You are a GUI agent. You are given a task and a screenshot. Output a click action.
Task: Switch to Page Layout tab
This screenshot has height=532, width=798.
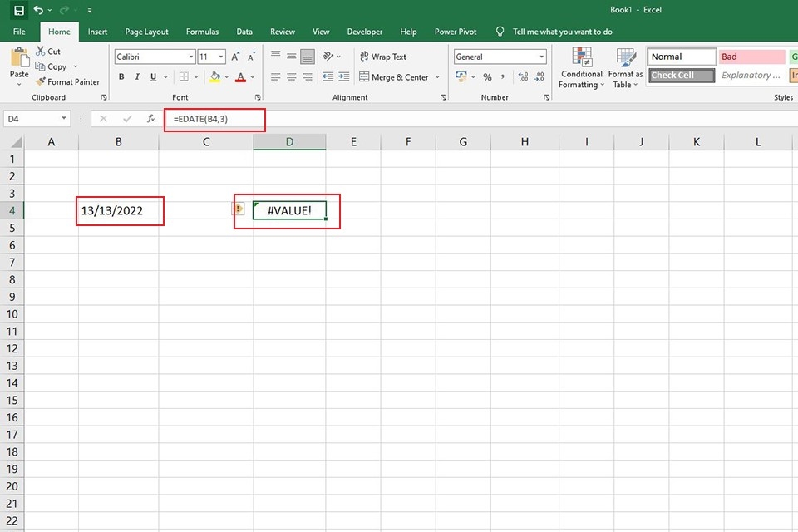point(146,32)
